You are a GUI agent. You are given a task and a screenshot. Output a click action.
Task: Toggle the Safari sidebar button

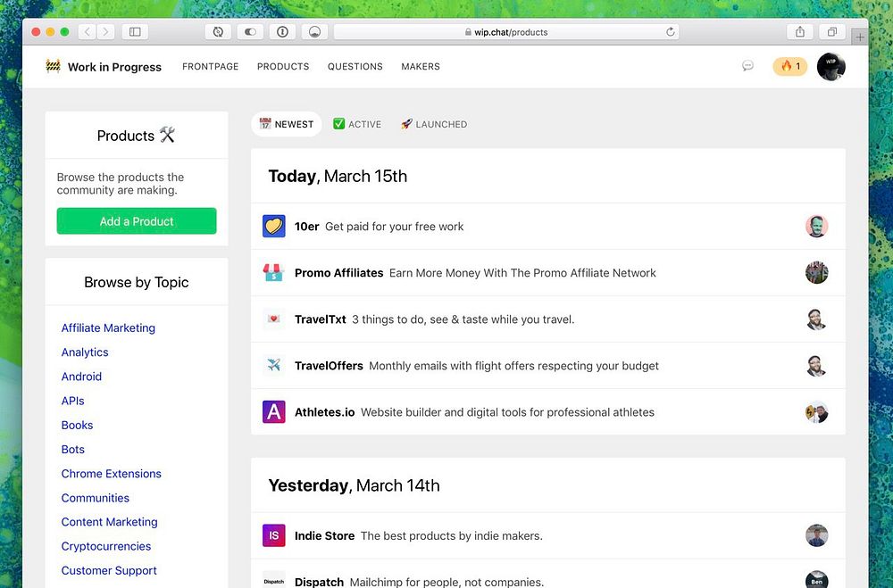[x=135, y=32]
